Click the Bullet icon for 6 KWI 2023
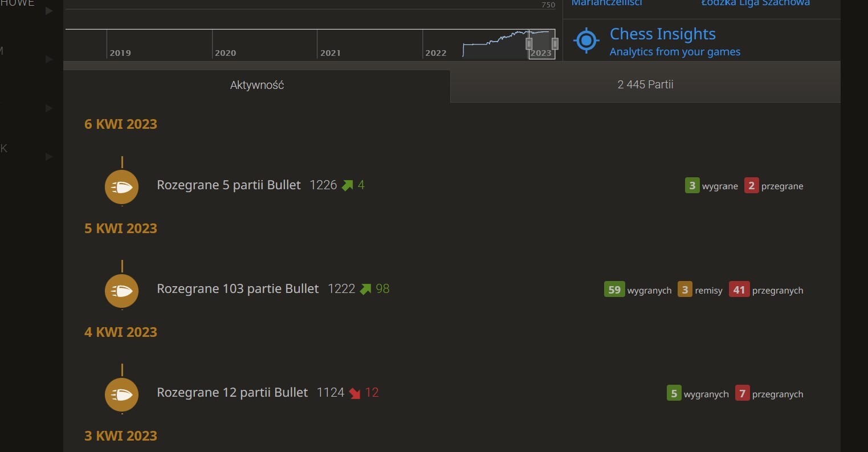Screen dimensions: 868x452 [x=122, y=186]
